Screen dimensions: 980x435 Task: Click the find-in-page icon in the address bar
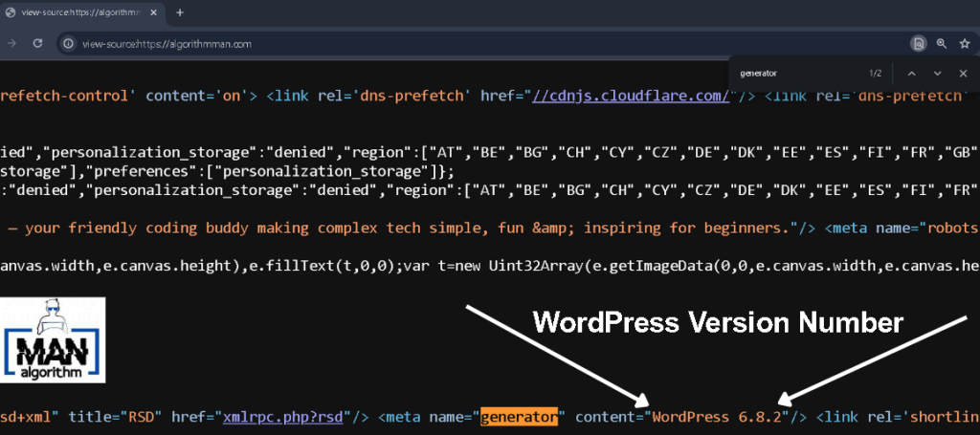[918, 44]
